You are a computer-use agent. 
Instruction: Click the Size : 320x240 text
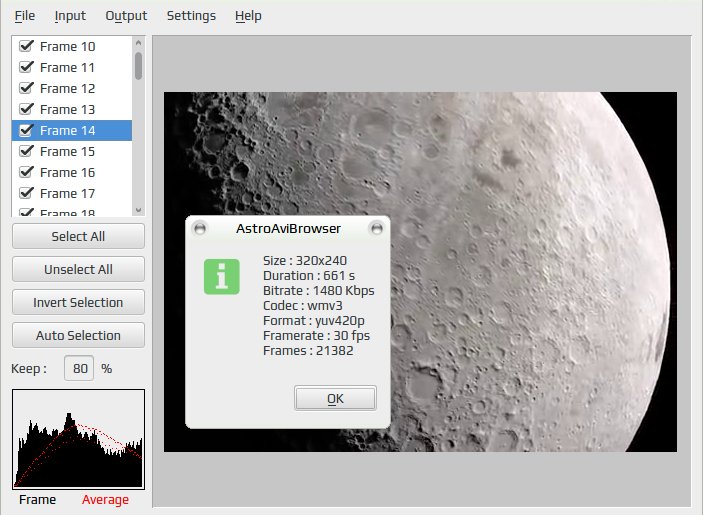point(305,260)
